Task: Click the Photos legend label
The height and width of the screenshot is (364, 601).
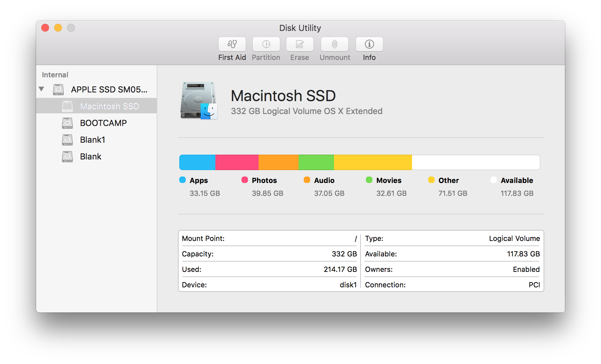Action: click(264, 180)
